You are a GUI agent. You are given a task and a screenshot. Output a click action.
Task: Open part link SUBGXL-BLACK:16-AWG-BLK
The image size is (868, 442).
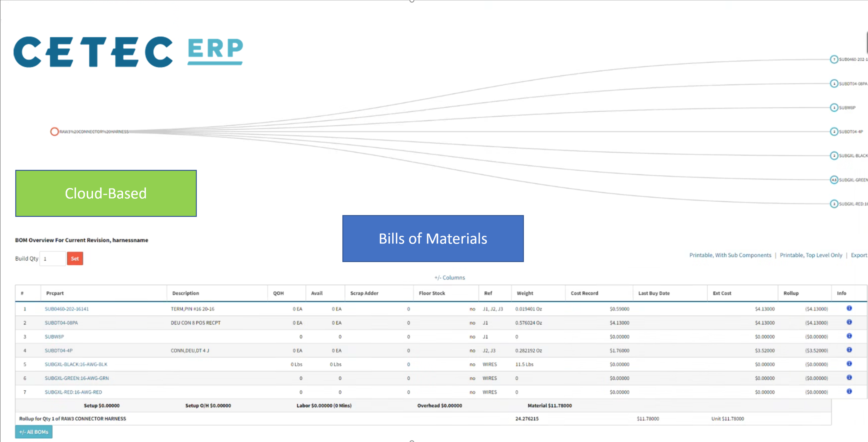point(76,364)
